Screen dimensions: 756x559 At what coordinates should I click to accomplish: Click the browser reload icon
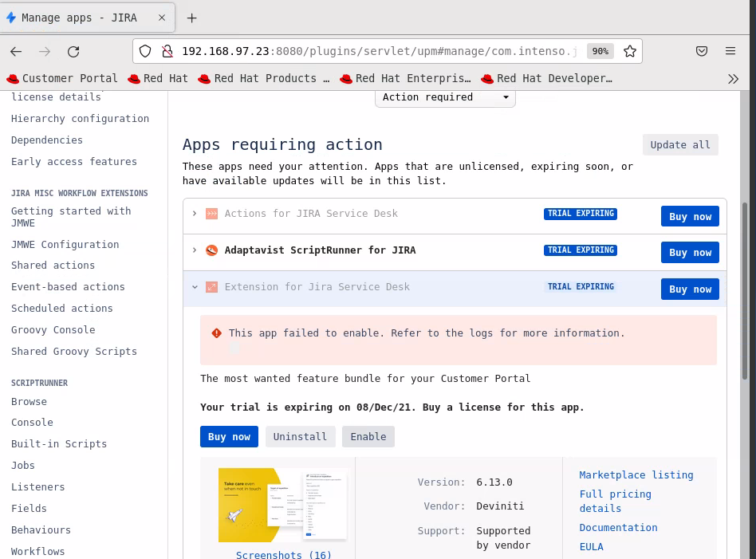[x=73, y=52]
